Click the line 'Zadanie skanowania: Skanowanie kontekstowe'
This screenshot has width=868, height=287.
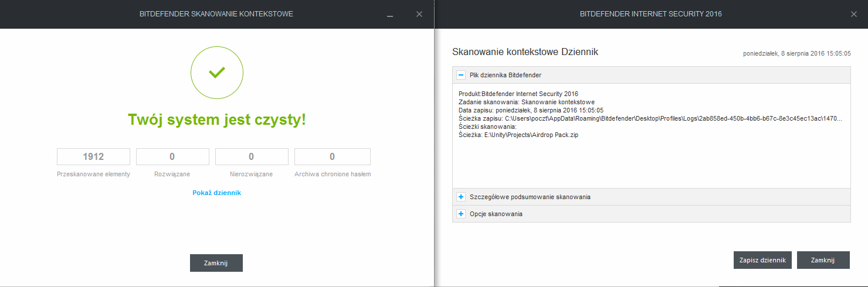[x=527, y=102]
